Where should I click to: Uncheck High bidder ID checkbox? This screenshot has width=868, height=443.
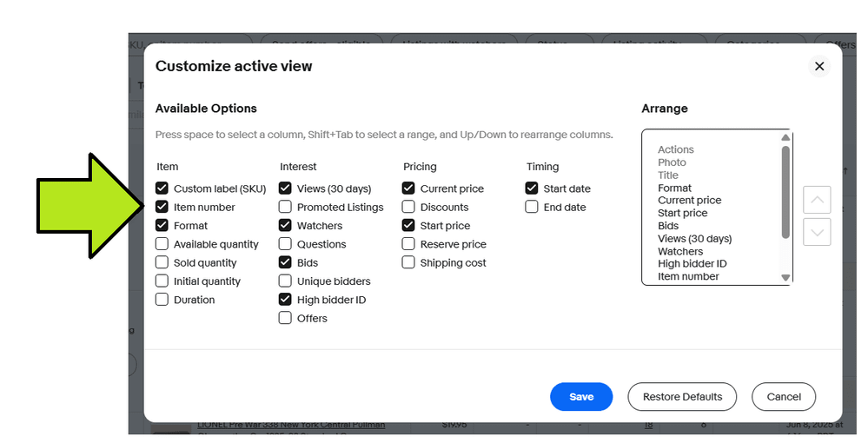[285, 300]
